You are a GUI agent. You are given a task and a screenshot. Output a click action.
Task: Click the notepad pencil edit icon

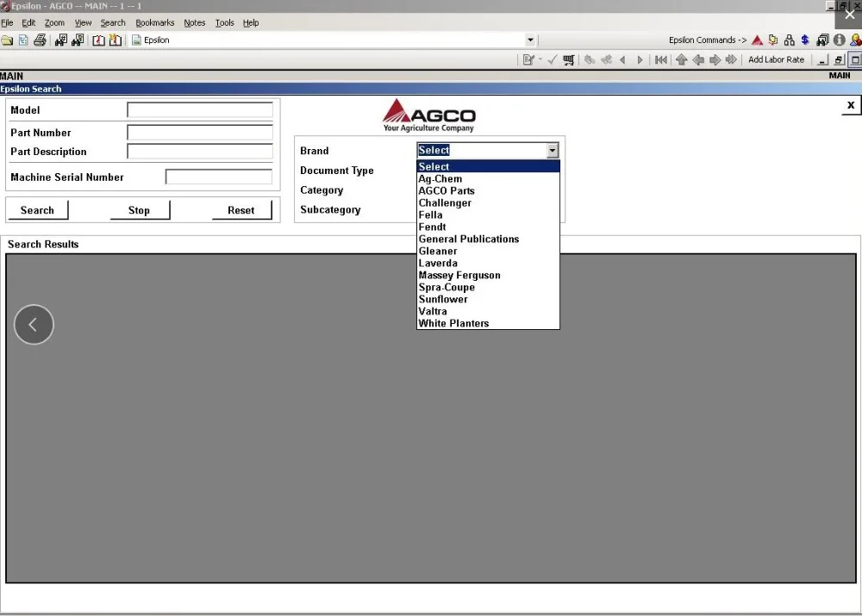528,60
